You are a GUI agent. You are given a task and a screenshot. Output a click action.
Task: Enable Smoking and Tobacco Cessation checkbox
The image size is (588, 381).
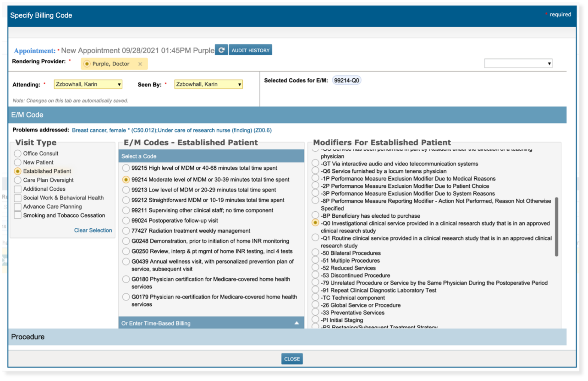pyautogui.click(x=18, y=215)
